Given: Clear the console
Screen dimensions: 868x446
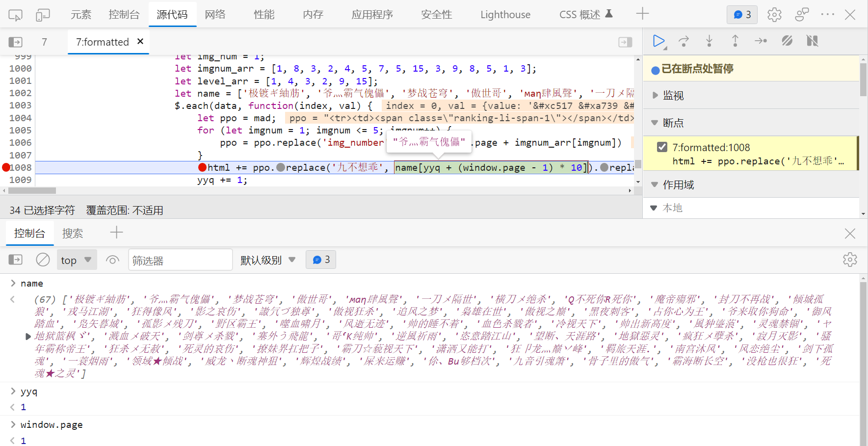Looking at the screenshot, I should pyautogui.click(x=43, y=260).
